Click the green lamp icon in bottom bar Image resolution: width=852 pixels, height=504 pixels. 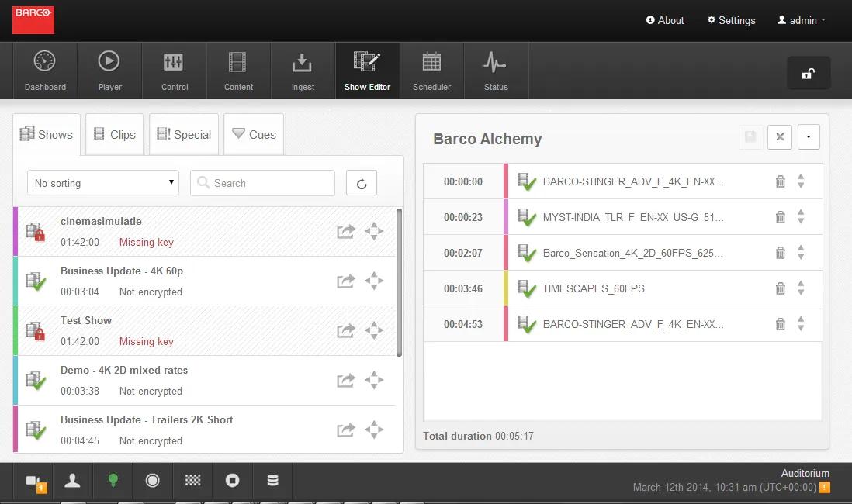click(x=113, y=481)
